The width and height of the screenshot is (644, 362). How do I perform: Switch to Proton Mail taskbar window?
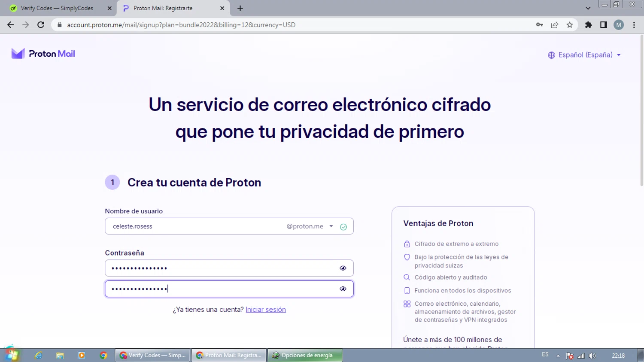(x=229, y=356)
